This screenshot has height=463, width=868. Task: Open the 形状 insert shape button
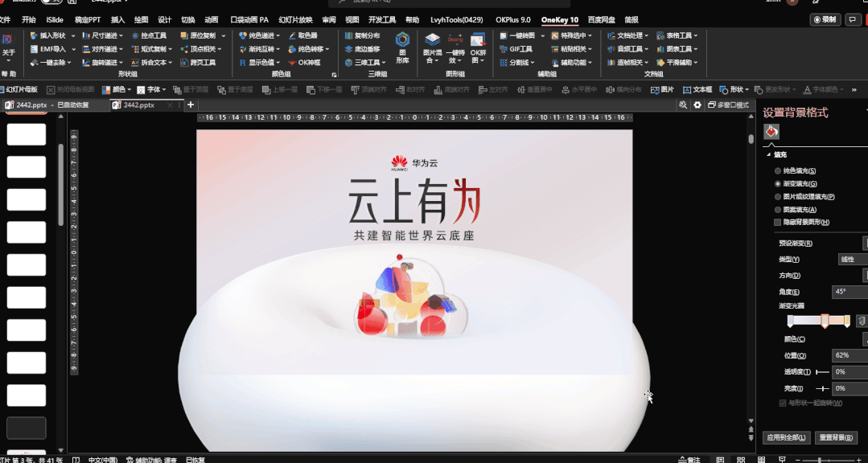point(734,89)
